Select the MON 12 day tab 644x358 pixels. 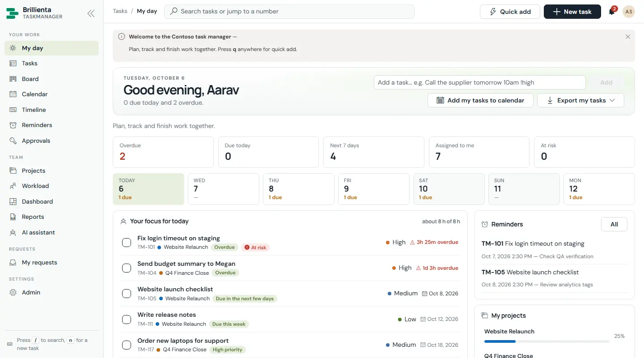599,189
